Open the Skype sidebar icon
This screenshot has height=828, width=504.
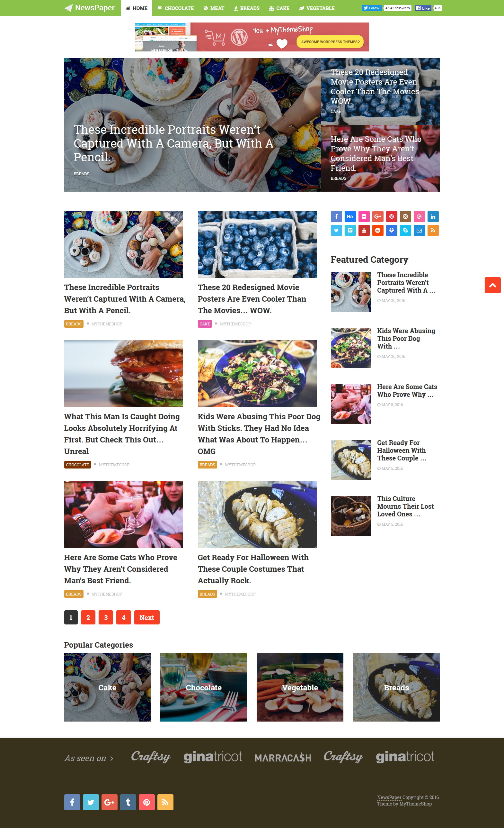(x=405, y=230)
